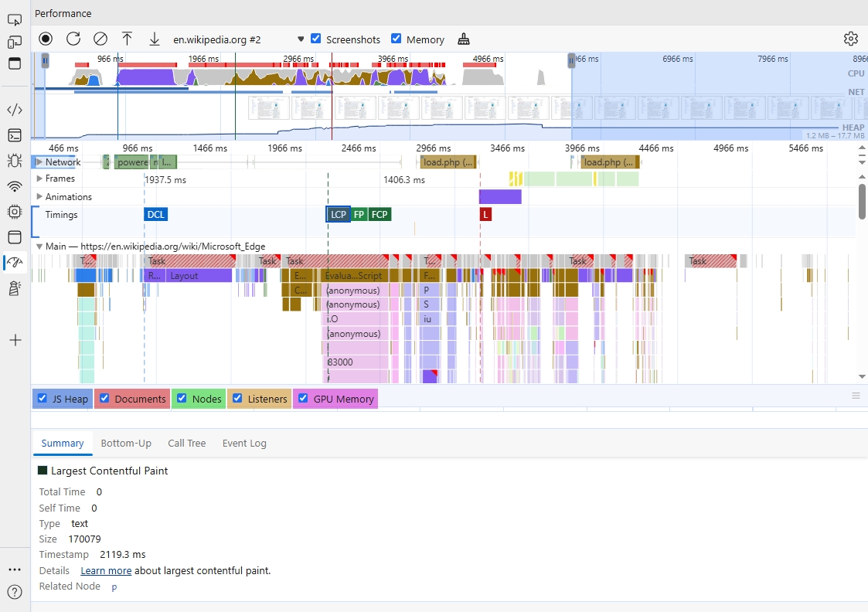
Task: Activate the inspect element tool in sidebar
Action: (15, 20)
